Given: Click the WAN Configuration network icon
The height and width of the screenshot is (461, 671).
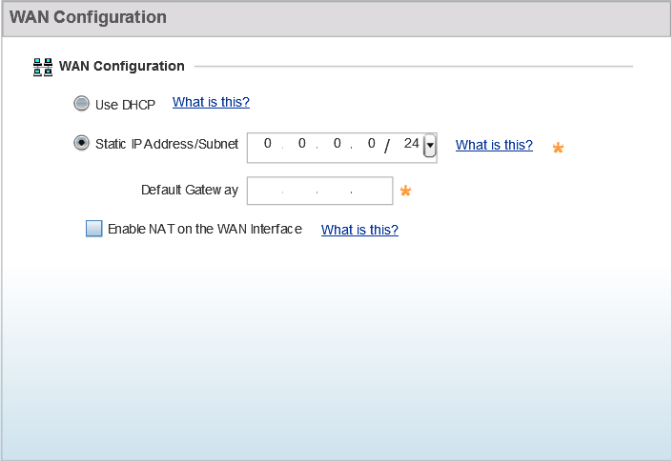Looking at the screenshot, I should pyautogui.click(x=43, y=67).
